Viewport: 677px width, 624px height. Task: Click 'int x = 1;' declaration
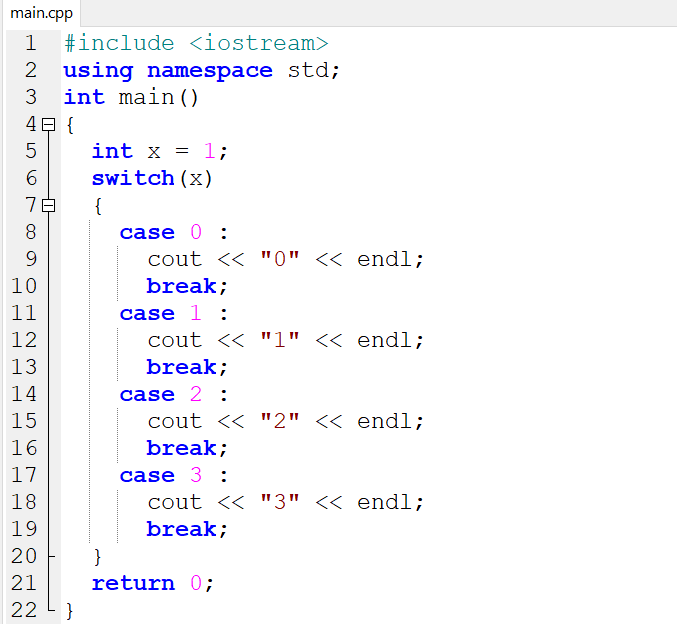[159, 152]
